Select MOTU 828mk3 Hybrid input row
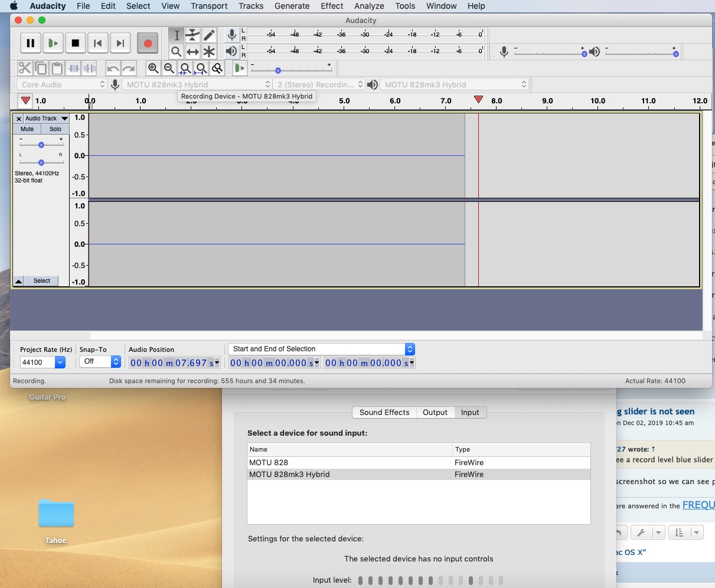Screen dimensions: 715x588 point(419,474)
